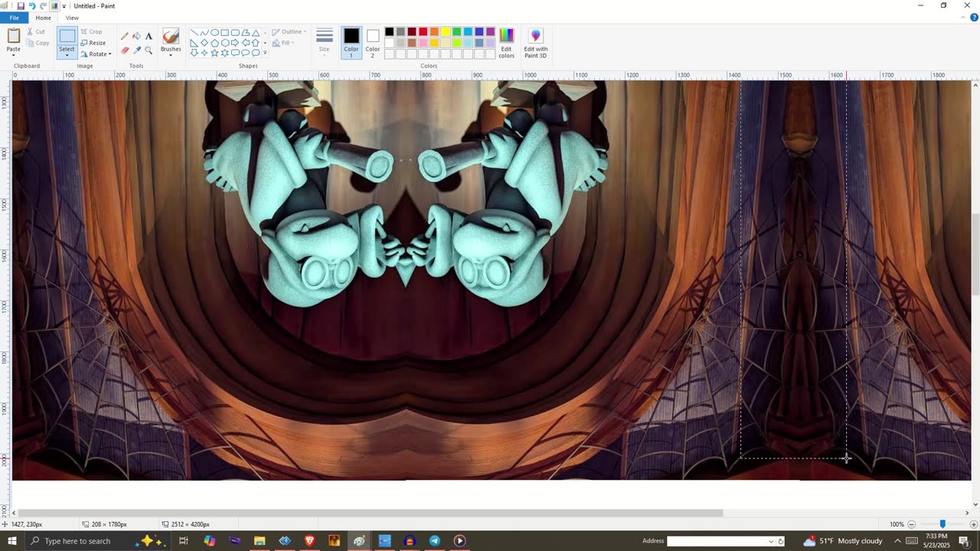
Task: Open Telegram from the taskbar
Action: 434,541
